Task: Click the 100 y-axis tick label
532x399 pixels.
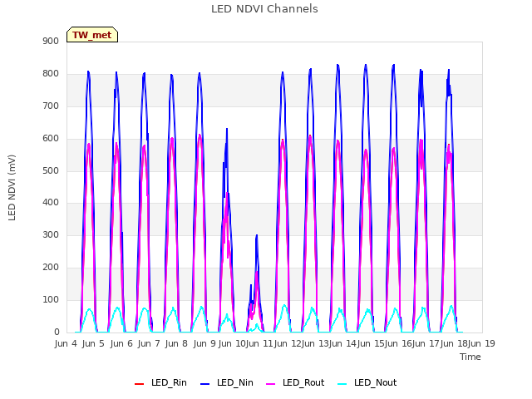Action: coord(51,299)
